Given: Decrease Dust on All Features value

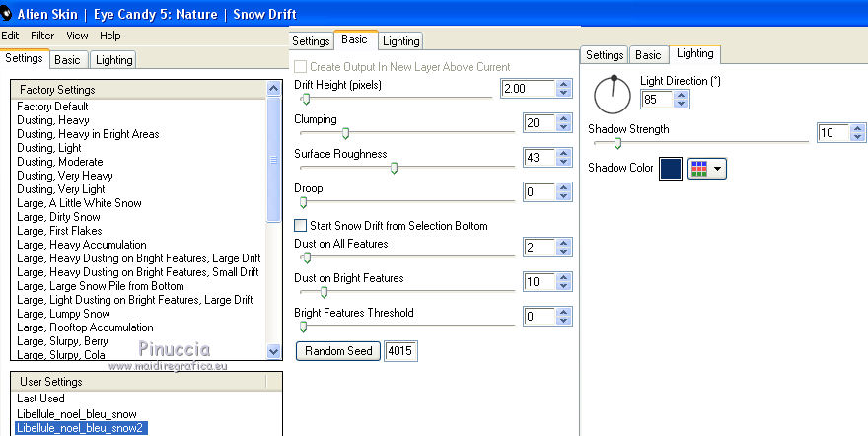Looking at the screenshot, I should click(563, 251).
